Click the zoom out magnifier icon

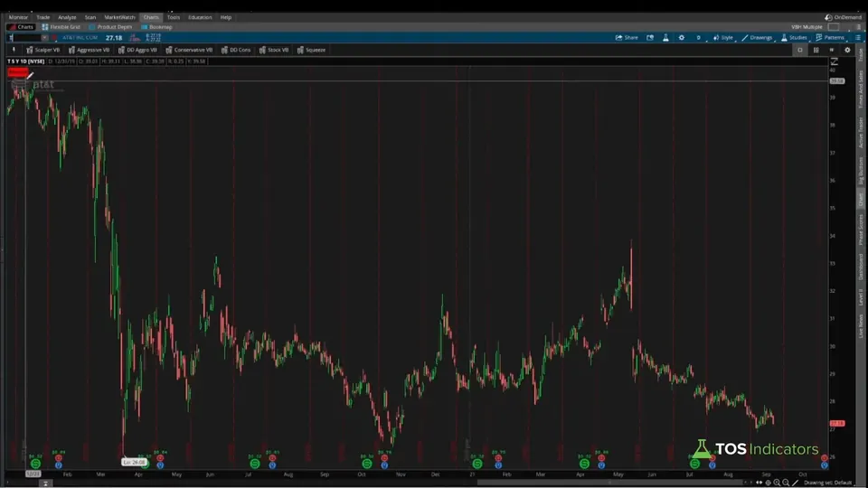coord(786,483)
